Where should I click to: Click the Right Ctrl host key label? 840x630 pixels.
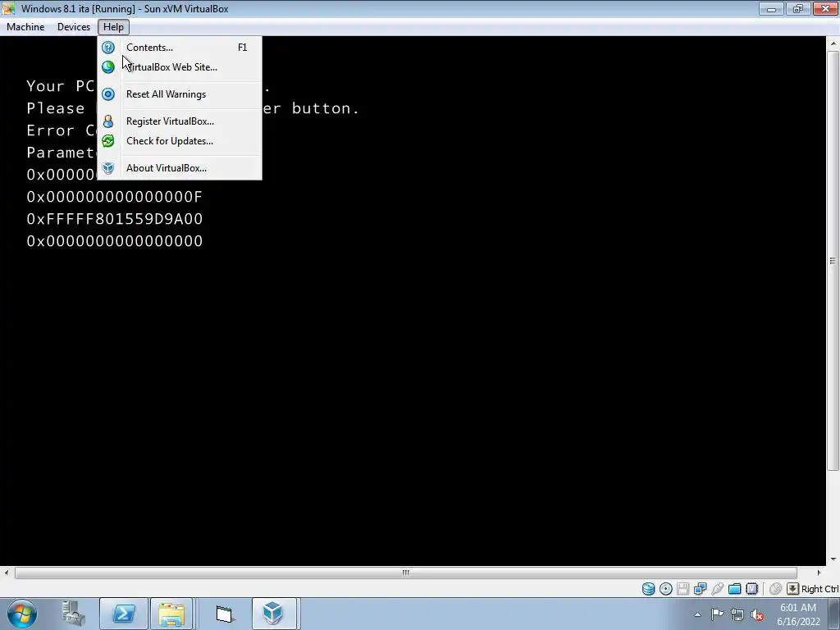pos(820,589)
